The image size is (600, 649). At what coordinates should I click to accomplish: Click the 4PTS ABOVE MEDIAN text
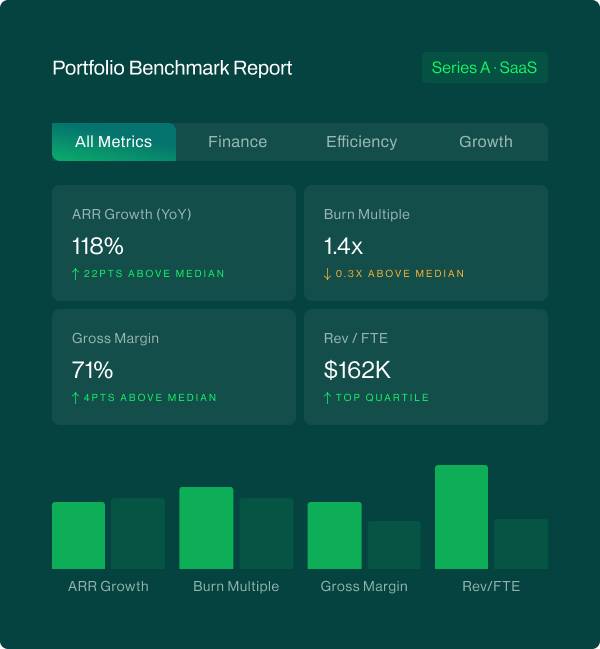[150, 398]
